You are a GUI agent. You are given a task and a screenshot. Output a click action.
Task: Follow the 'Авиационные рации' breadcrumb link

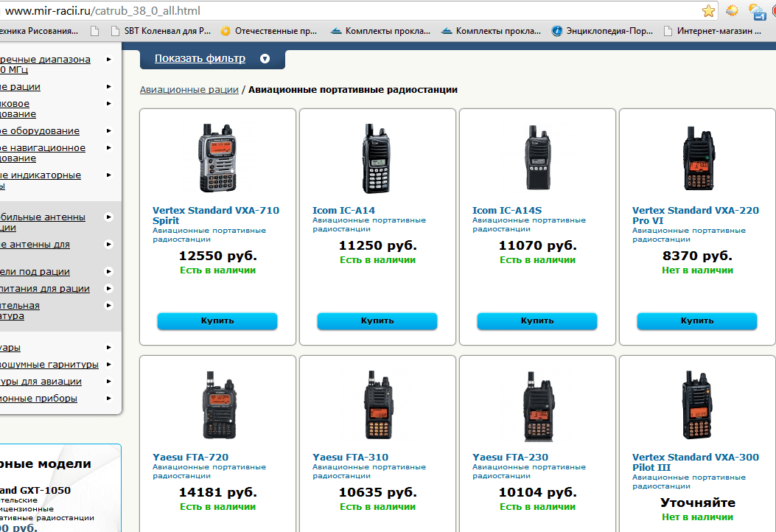(189, 89)
